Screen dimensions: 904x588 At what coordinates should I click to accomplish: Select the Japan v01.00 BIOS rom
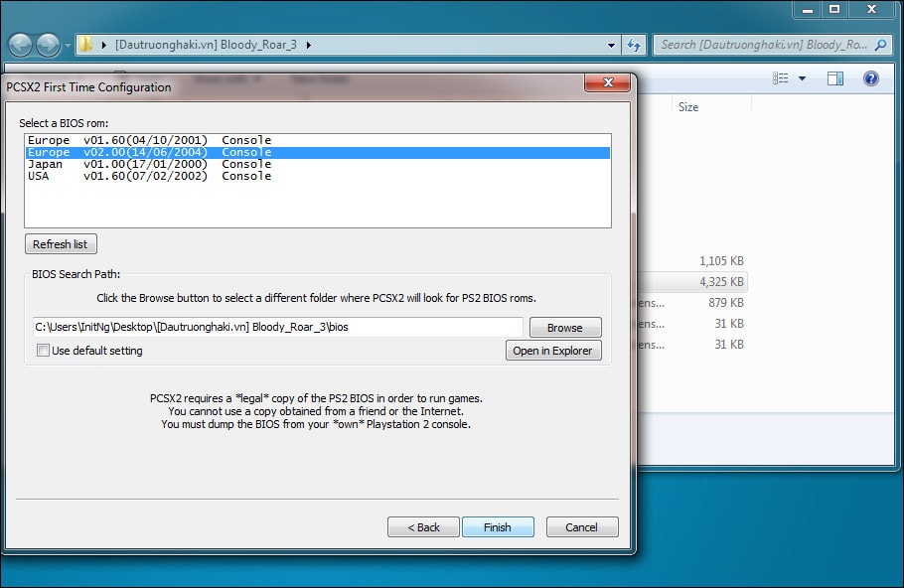[318, 164]
